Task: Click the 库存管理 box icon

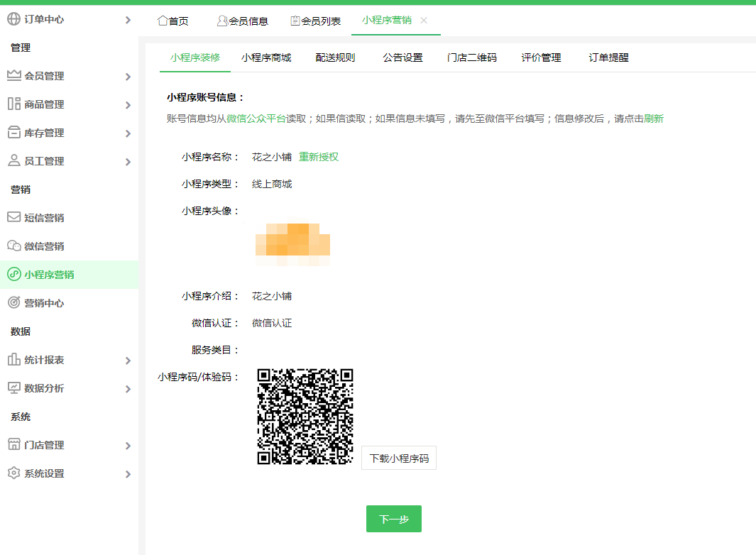Action: point(13,133)
